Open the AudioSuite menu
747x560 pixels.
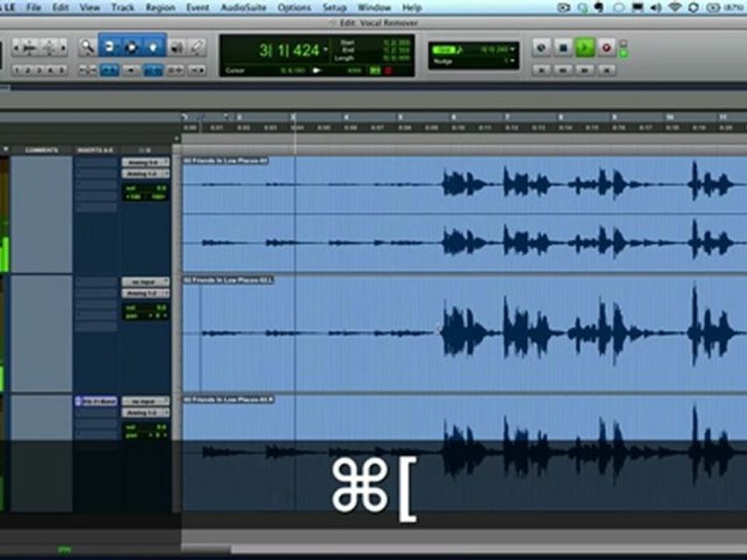coord(243,8)
